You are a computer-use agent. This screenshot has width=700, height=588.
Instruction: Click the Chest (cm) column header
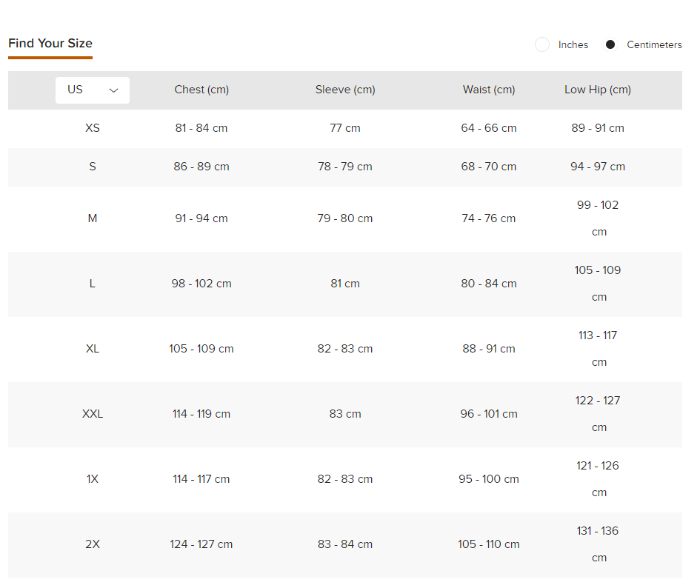[201, 90]
